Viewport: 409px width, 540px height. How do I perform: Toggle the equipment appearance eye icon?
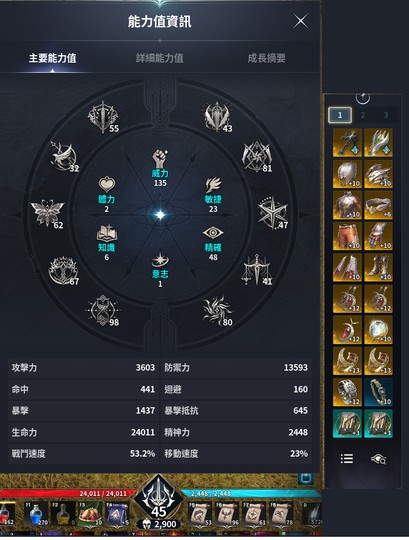378,459
